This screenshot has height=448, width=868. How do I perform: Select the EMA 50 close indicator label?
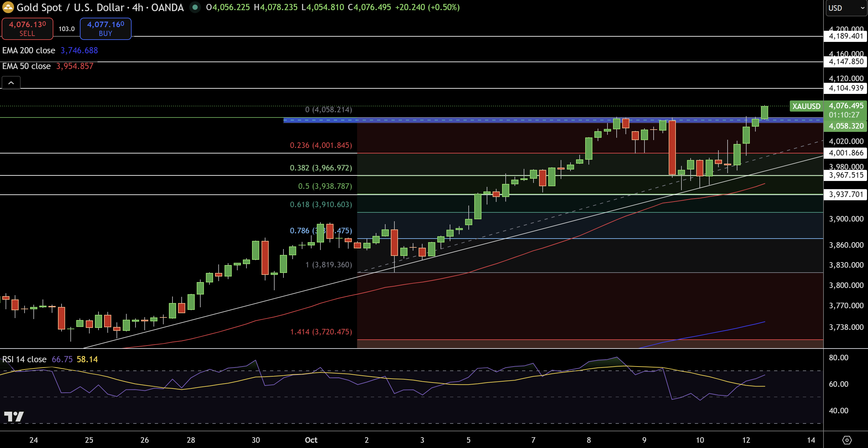[x=26, y=66]
